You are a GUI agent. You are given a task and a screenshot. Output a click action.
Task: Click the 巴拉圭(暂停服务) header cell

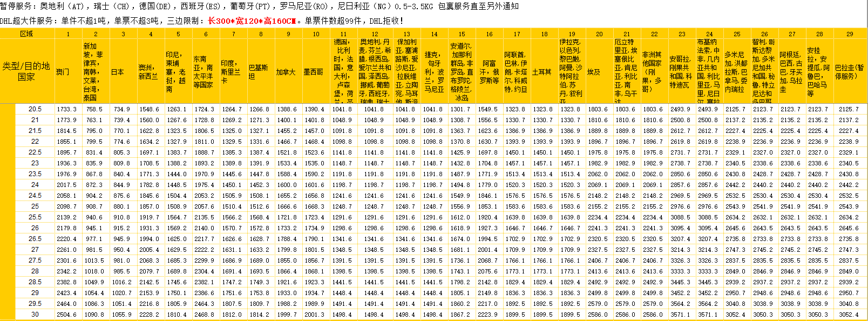[x=849, y=72]
